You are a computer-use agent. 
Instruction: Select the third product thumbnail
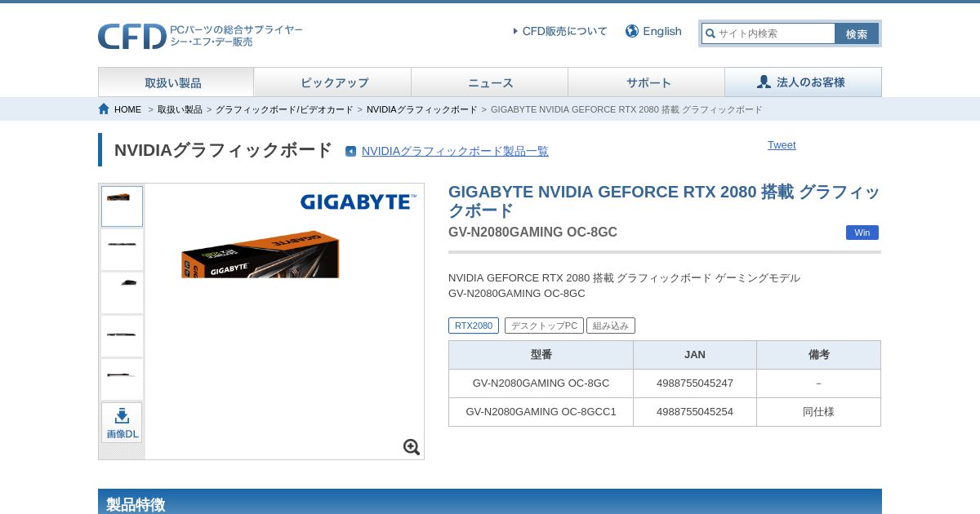coord(122,293)
